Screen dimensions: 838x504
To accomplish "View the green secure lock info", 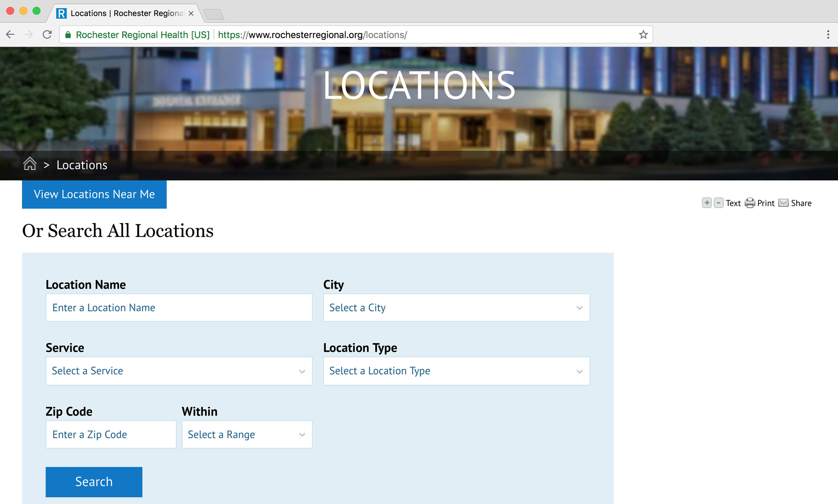I will pyautogui.click(x=68, y=35).
